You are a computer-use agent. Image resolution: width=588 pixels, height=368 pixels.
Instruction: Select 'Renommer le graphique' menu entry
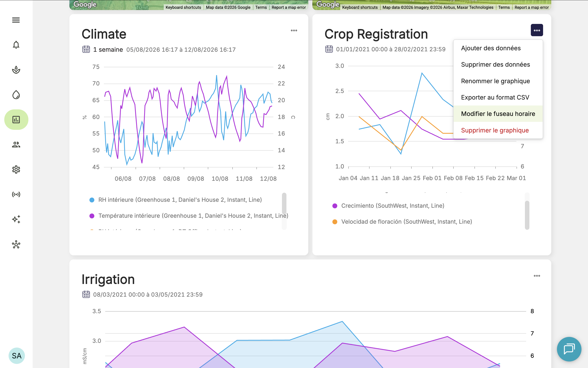tap(498, 81)
